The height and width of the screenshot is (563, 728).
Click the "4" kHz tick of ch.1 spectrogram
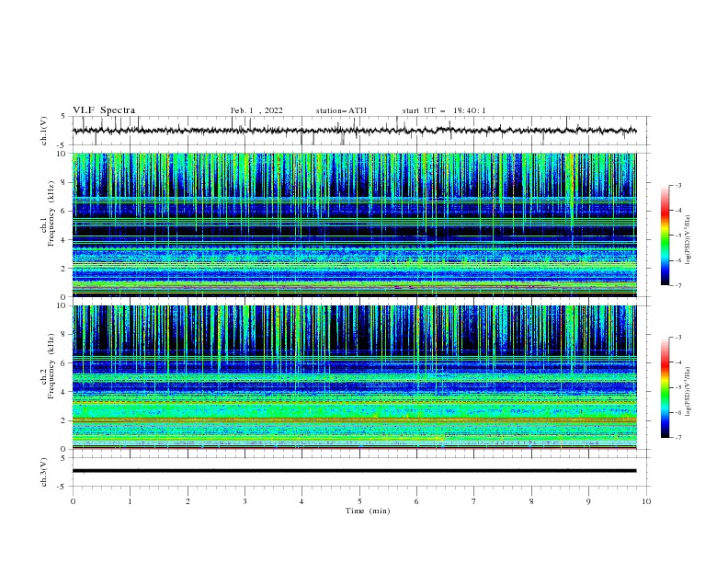click(x=64, y=240)
